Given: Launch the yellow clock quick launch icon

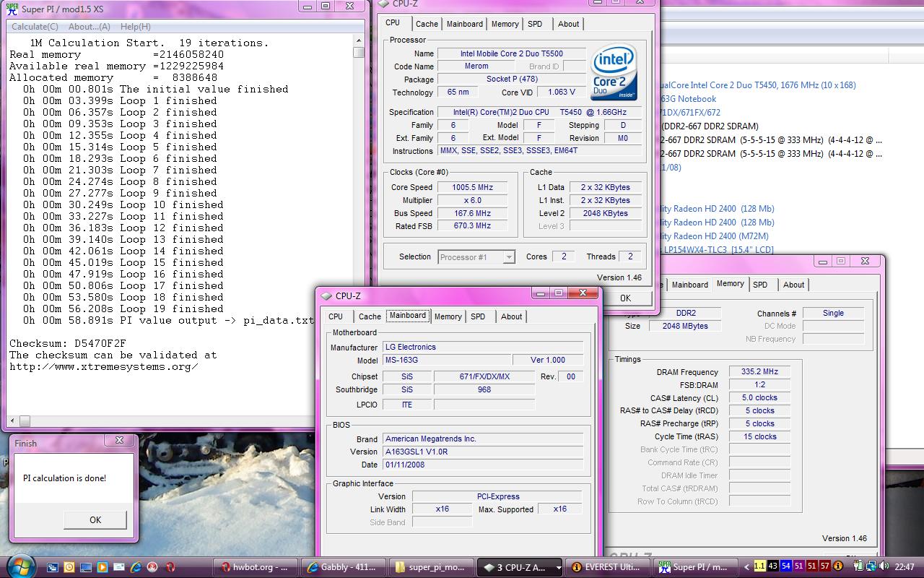Looking at the screenshot, I should pos(69,567).
